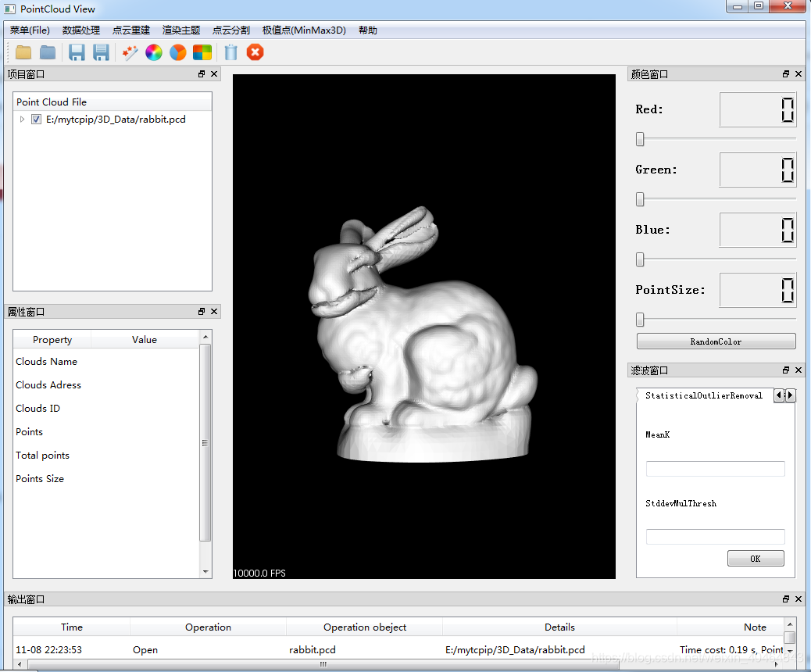Viewport: 811px width, 672px height.
Task: Float the 项目窗口 panel
Action: 202,74
